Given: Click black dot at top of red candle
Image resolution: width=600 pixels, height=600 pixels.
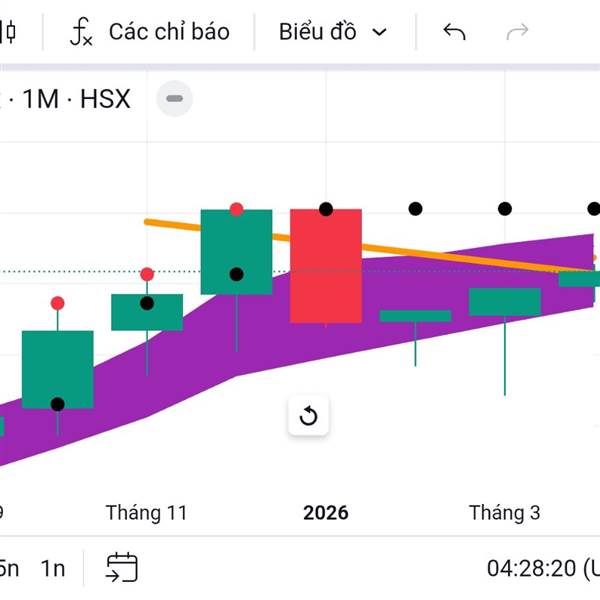Looking at the screenshot, I should coord(326,209).
